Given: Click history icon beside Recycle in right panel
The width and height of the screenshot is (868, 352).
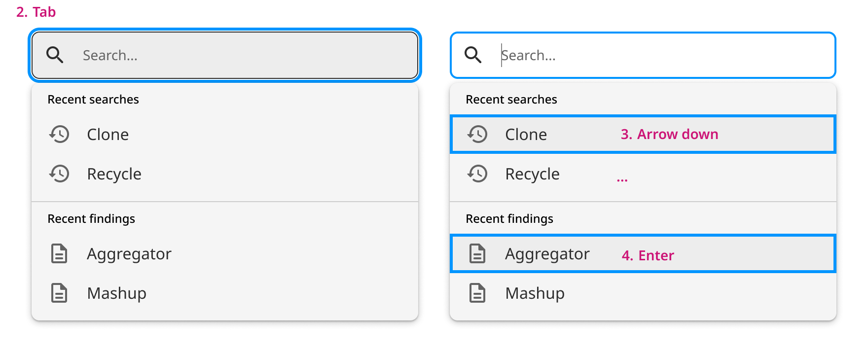Looking at the screenshot, I should click(477, 174).
